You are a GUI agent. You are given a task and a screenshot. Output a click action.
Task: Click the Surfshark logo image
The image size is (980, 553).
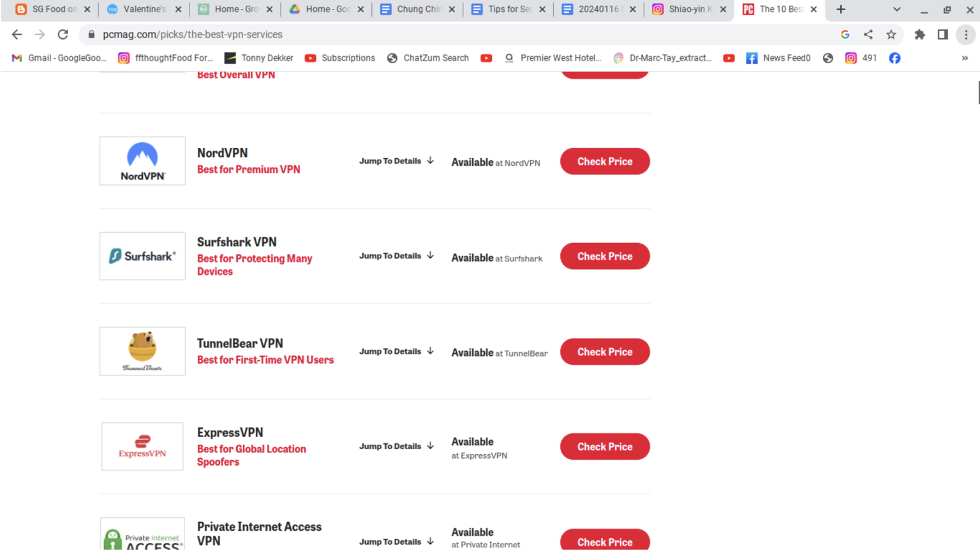(142, 256)
